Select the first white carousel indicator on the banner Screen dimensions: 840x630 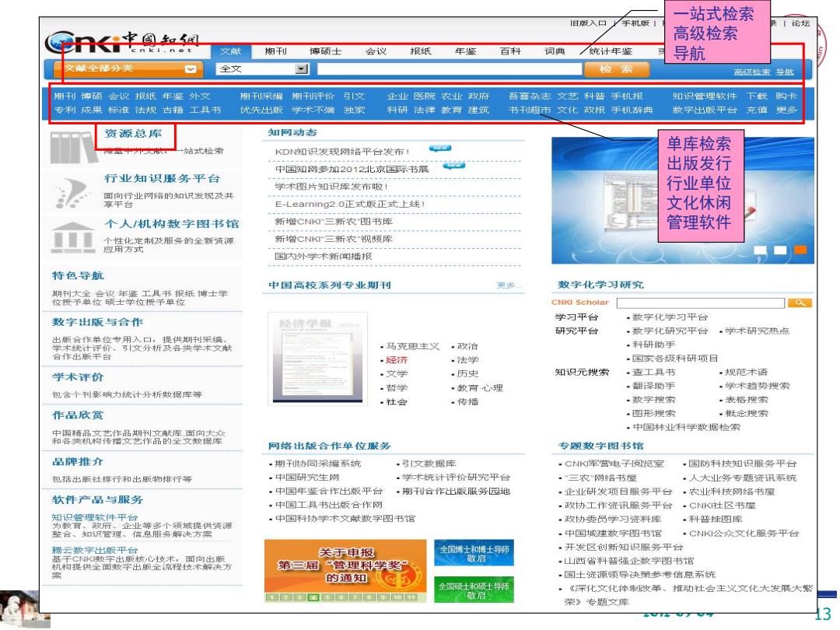pos(760,250)
